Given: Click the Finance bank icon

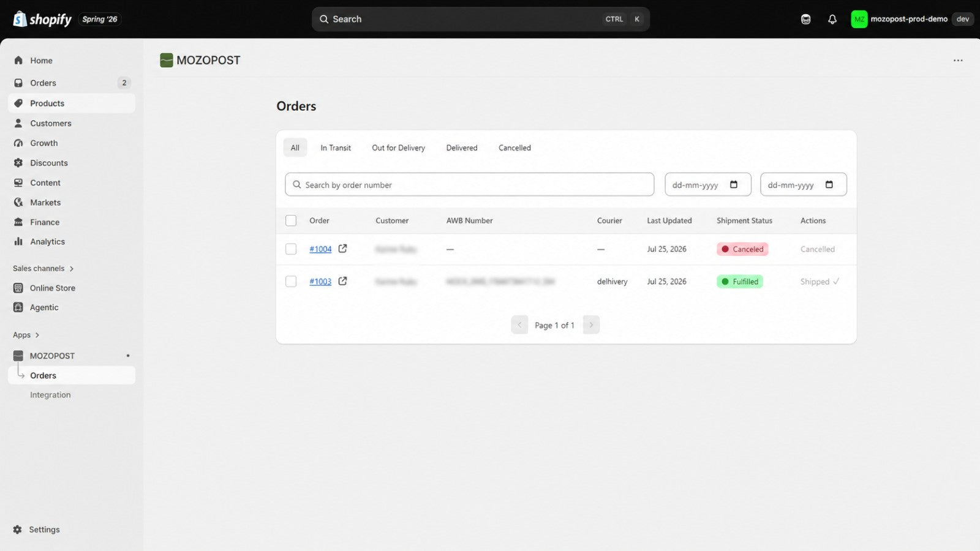Looking at the screenshot, I should click(x=18, y=222).
